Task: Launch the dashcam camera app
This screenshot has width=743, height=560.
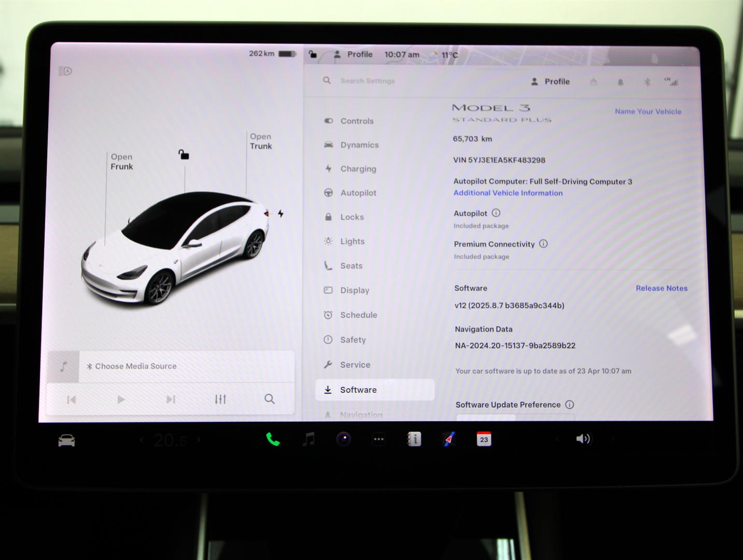Action: 344,439
